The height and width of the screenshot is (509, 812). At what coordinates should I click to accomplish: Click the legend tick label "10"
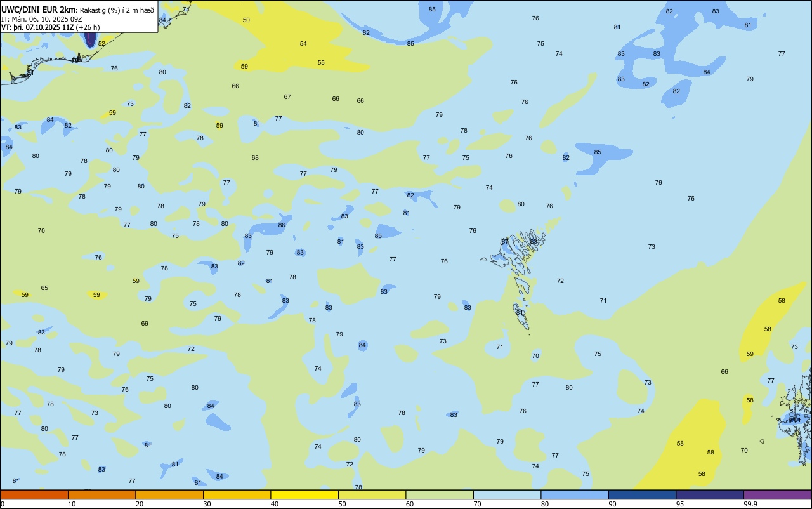pos(72,504)
